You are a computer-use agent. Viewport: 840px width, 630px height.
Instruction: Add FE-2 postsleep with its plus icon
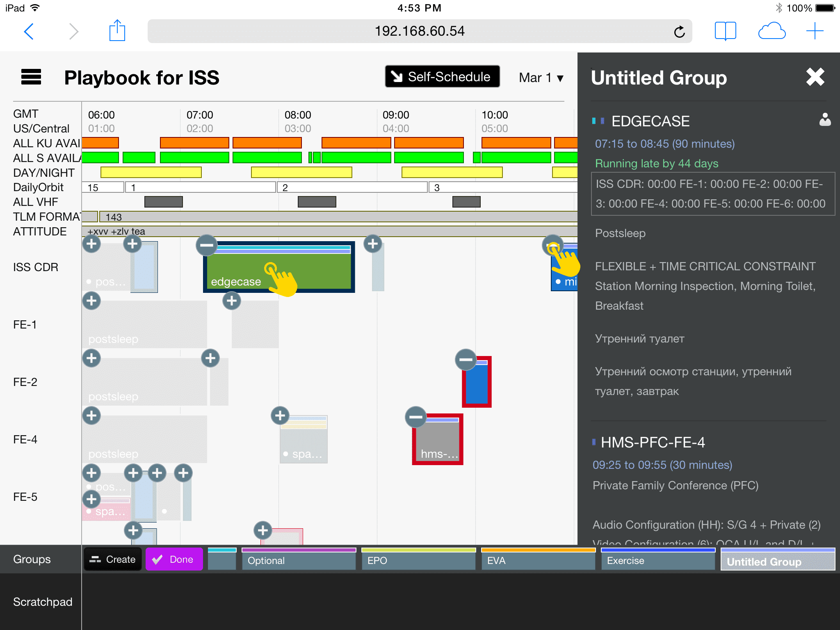click(x=91, y=358)
